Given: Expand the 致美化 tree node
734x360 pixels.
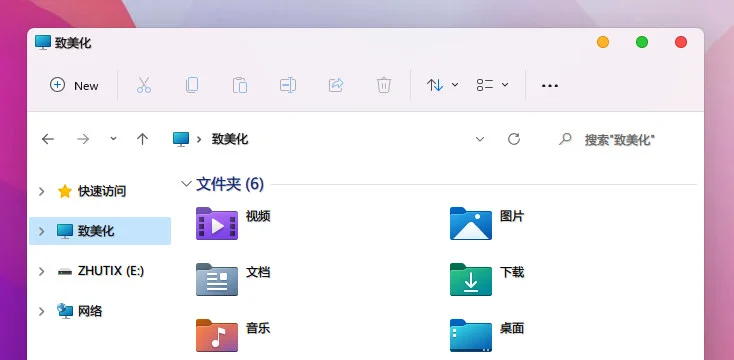Looking at the screenshot, I should click(41, 231).
